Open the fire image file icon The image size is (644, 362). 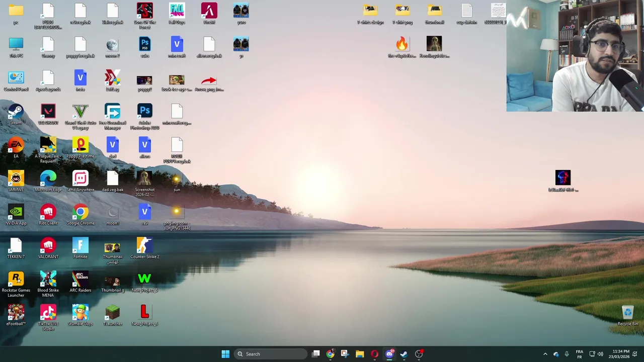click(x=402, y=48)
